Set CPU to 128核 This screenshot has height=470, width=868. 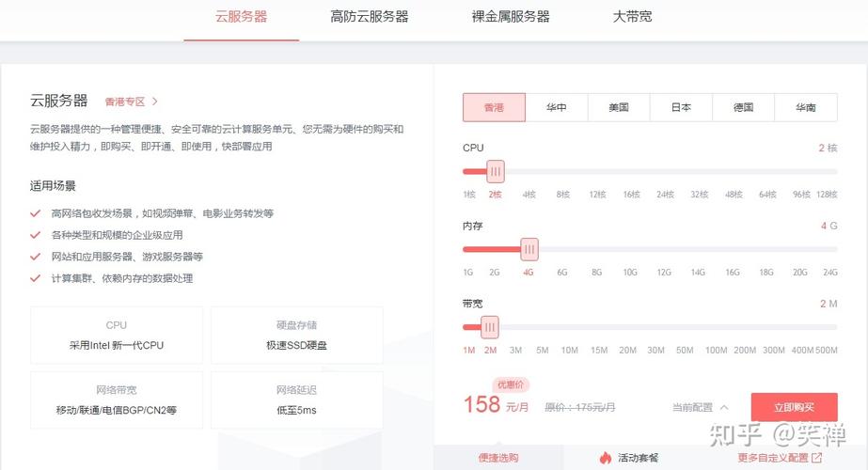point(827,195)
